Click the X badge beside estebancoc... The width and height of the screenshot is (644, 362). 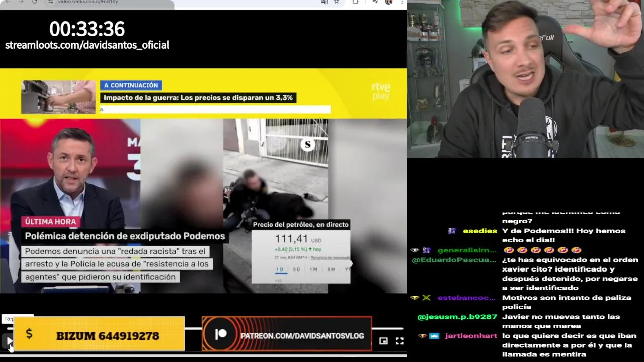click(x=426, y=298)
